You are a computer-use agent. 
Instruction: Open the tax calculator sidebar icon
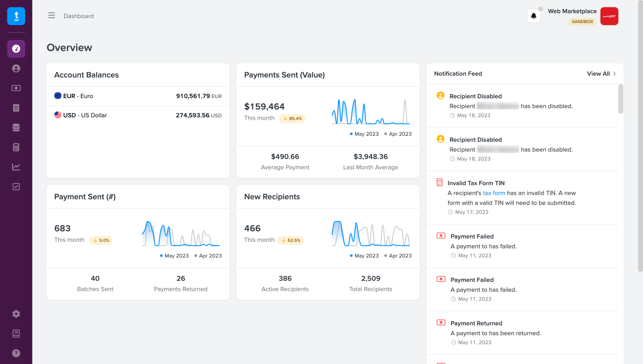[x=16, y=147]
